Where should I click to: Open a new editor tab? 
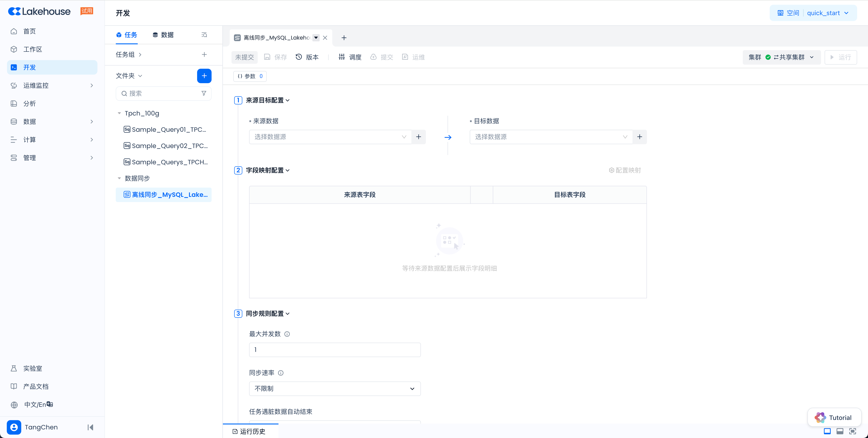click(x=344, y=38)
